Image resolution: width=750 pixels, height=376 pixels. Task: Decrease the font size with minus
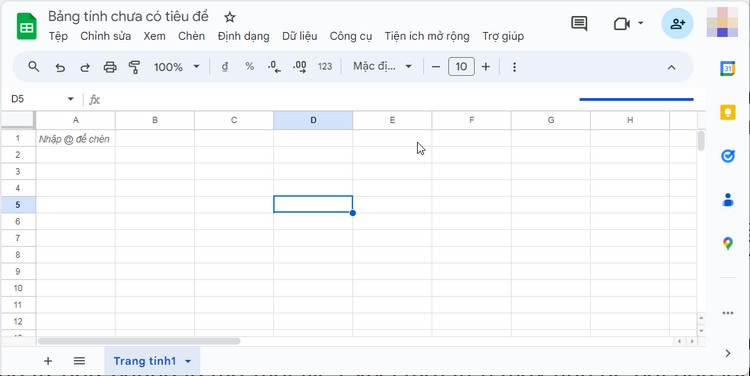(436, 67)
